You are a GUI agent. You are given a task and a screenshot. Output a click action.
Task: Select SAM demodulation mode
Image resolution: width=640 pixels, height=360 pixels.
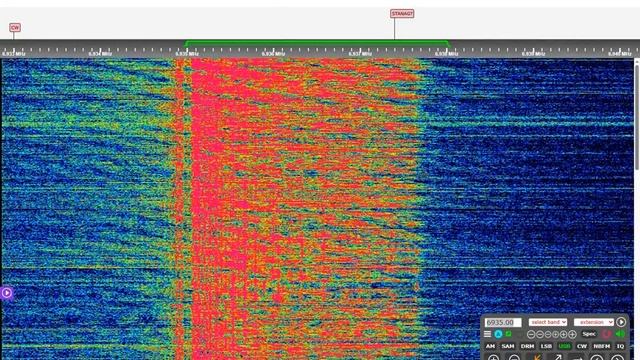pyautogui.click(x=508, y=346)
